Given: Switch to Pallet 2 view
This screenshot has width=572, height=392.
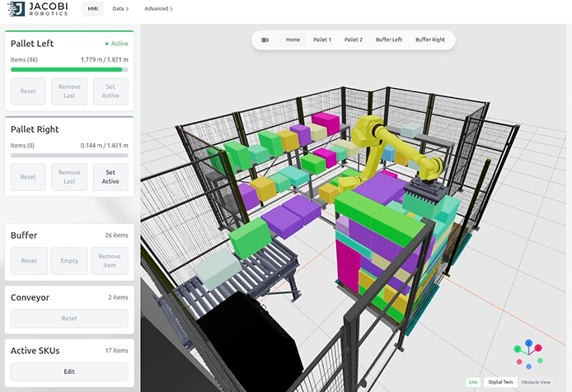Looking at the screenshot, I should pos(354,40).
